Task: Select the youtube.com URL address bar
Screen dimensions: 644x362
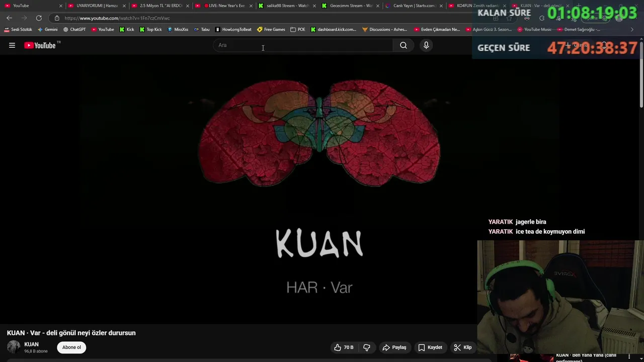Action: click(x=117, y=18)
